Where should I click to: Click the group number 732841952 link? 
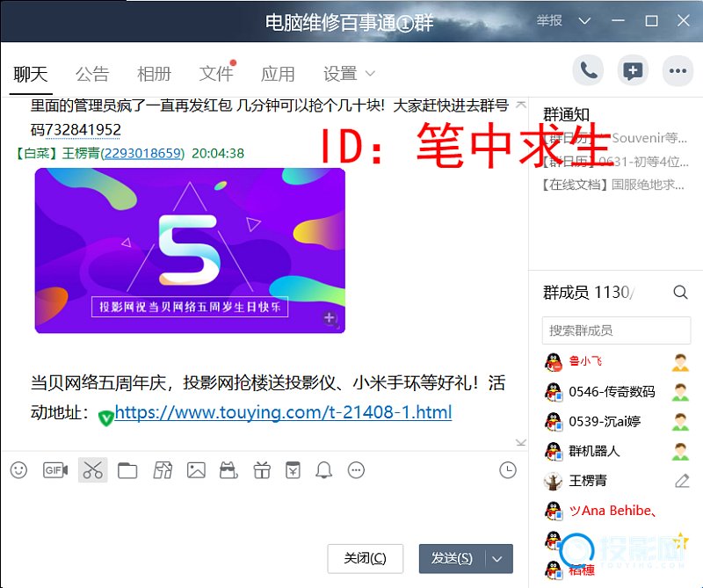tap(83, 130)
